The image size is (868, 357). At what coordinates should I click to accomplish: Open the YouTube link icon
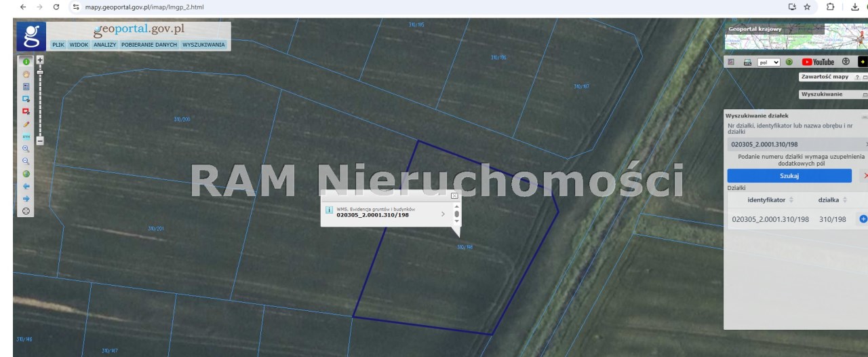(x=818, y=62)
